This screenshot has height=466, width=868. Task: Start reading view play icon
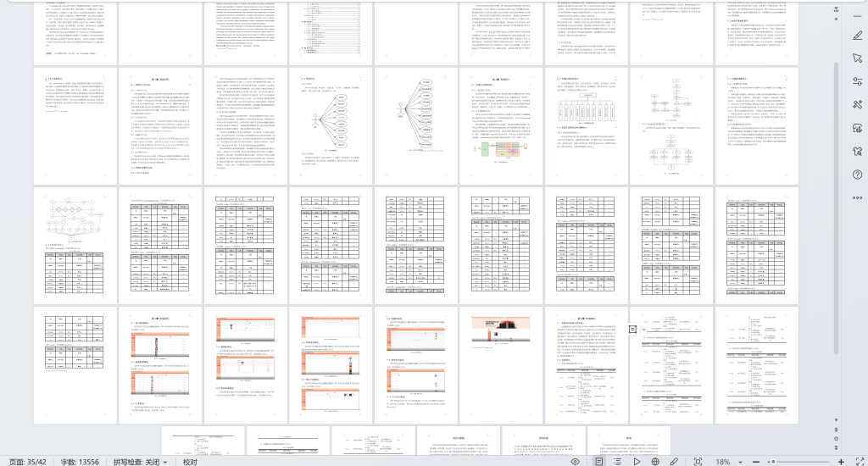click(x=637, y=462)
